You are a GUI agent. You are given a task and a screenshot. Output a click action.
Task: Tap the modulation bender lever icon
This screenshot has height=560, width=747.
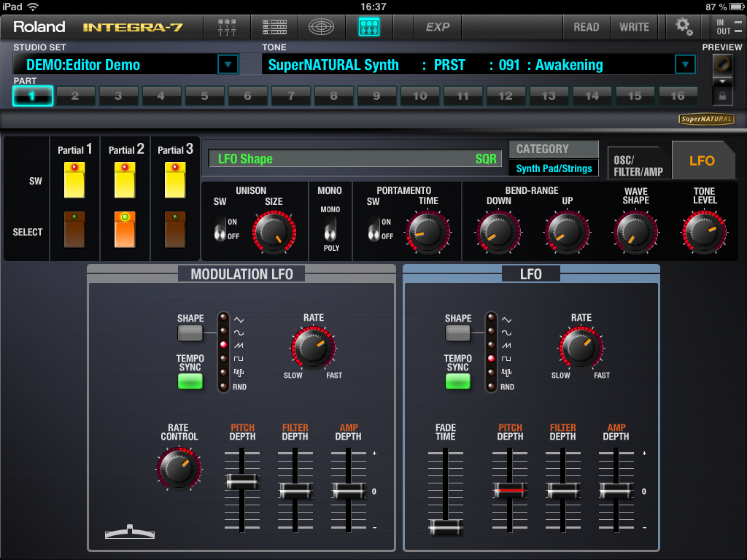pos(130,532)
